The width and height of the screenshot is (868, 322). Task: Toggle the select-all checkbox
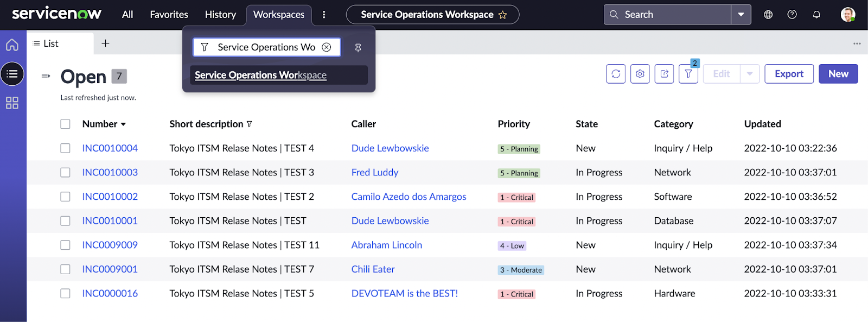click(65, 124)
